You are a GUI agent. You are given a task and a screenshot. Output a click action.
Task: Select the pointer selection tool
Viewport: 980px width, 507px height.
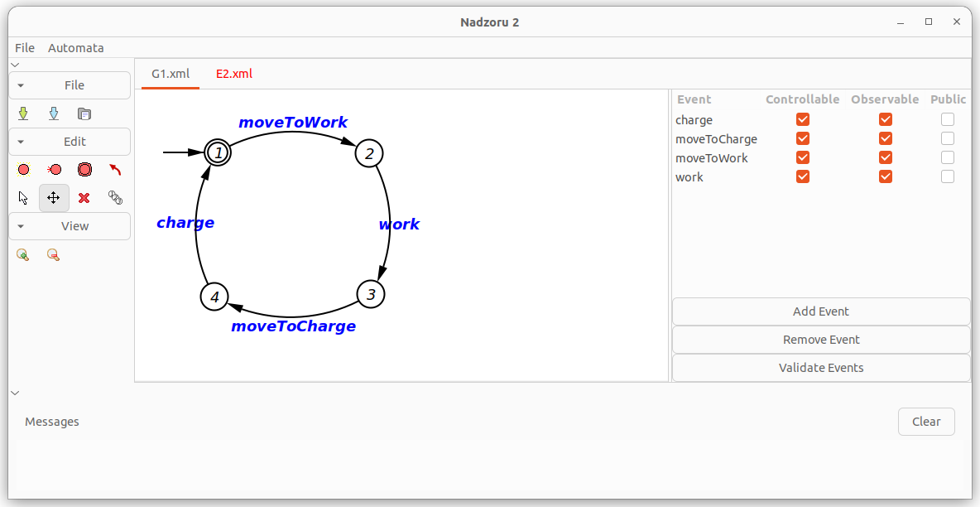(23, 198)
